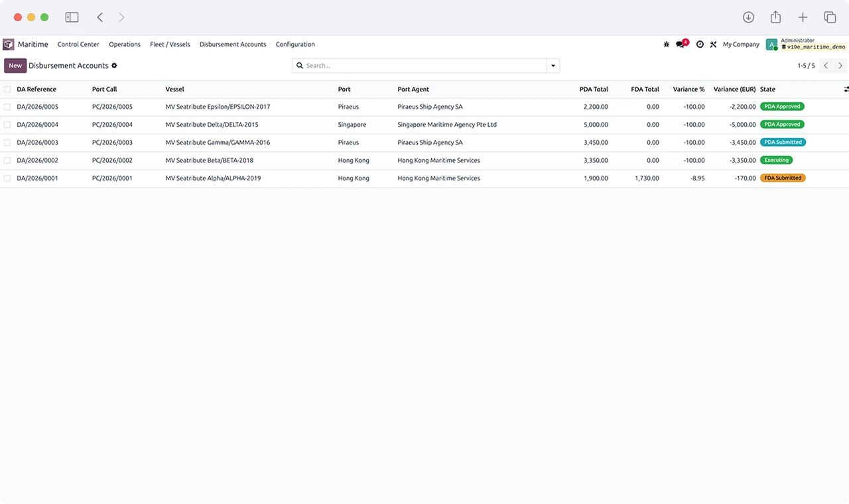Check the DA/2026/0002 row checkbox
This screenshot has height=504, width=849.
click(7, 160)
